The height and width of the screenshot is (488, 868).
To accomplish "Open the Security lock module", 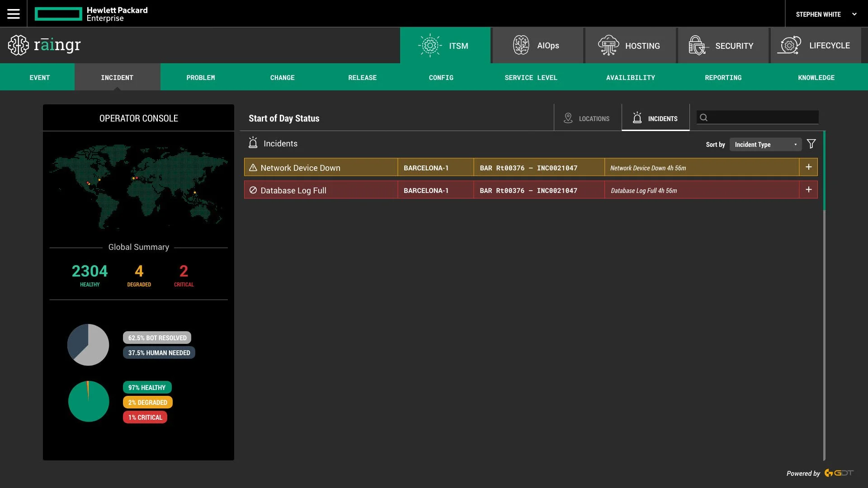I will tap(698, 45).
